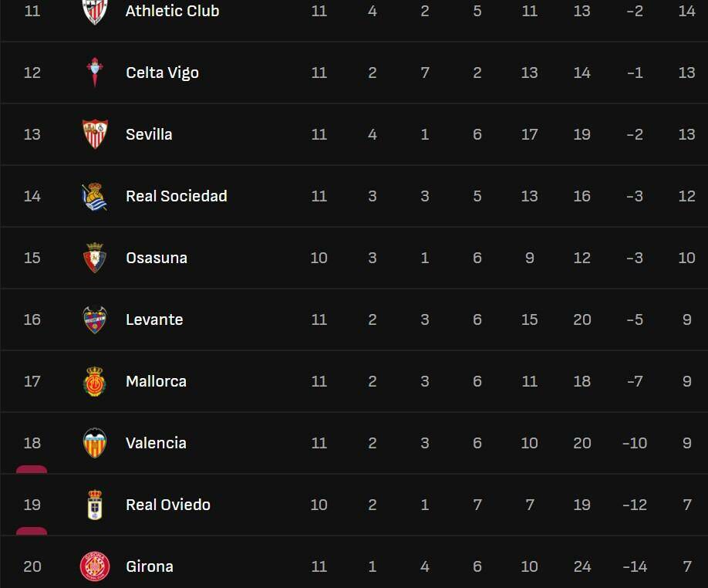Open Sevilla's team crest
The image size is (708, 588).
pyautogui.click(x=95, y=134)
